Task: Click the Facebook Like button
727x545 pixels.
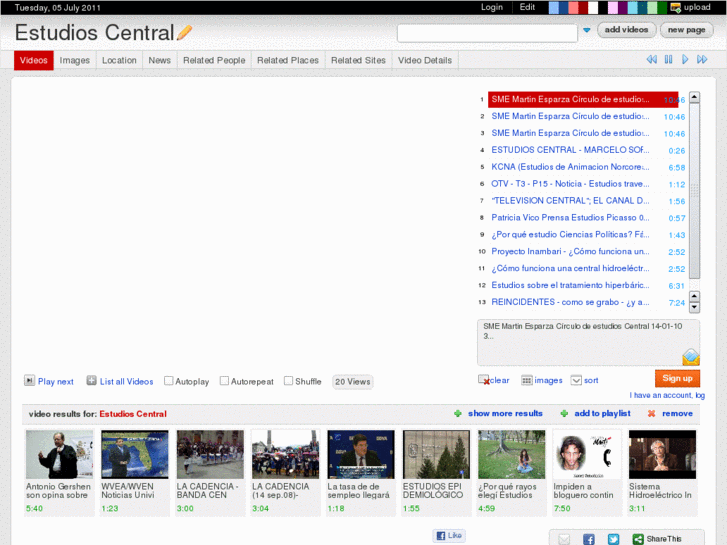Action: 449,535
